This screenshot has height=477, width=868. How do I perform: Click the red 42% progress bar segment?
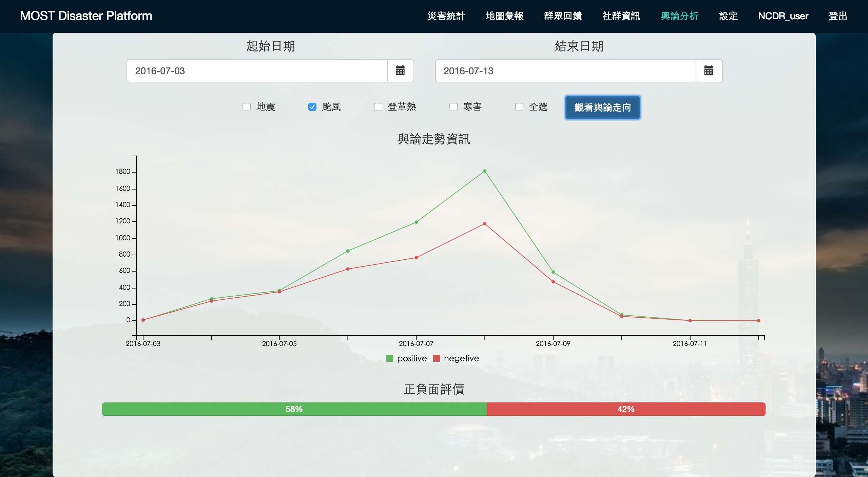pyautogui.click(x=626, y=409)
